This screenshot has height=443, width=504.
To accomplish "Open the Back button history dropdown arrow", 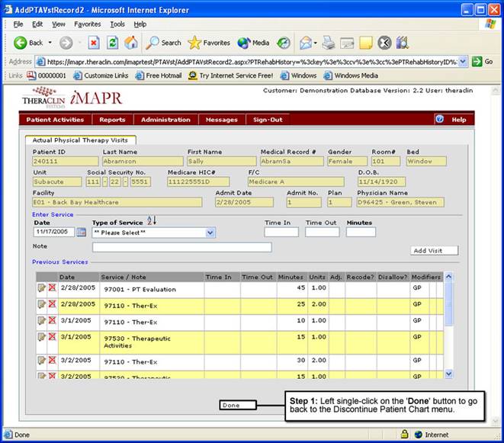I will (50, 43).
